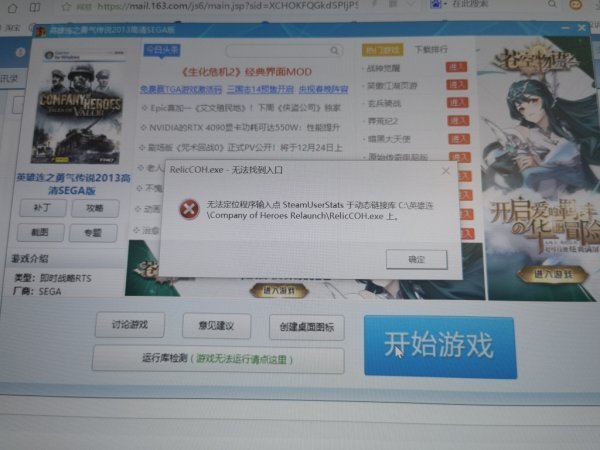This screenshot has width=600, height=450.
Task: Open headline 《生化危机2》经典界面MOD
Action: click(x=246, y=72)
